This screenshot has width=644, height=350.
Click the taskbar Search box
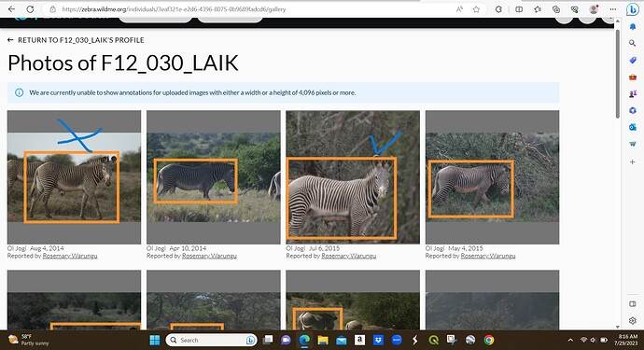click(x=212, y=340)
